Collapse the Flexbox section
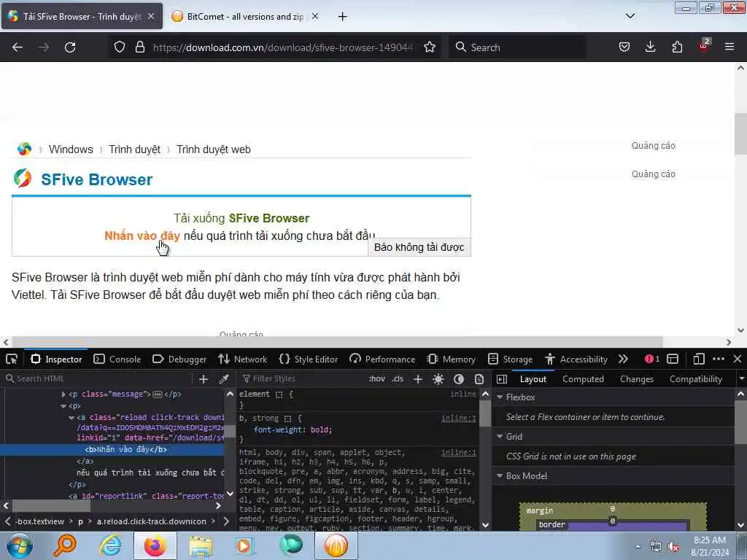This screenshot has height=560, width=747. [x=500, y=397]
